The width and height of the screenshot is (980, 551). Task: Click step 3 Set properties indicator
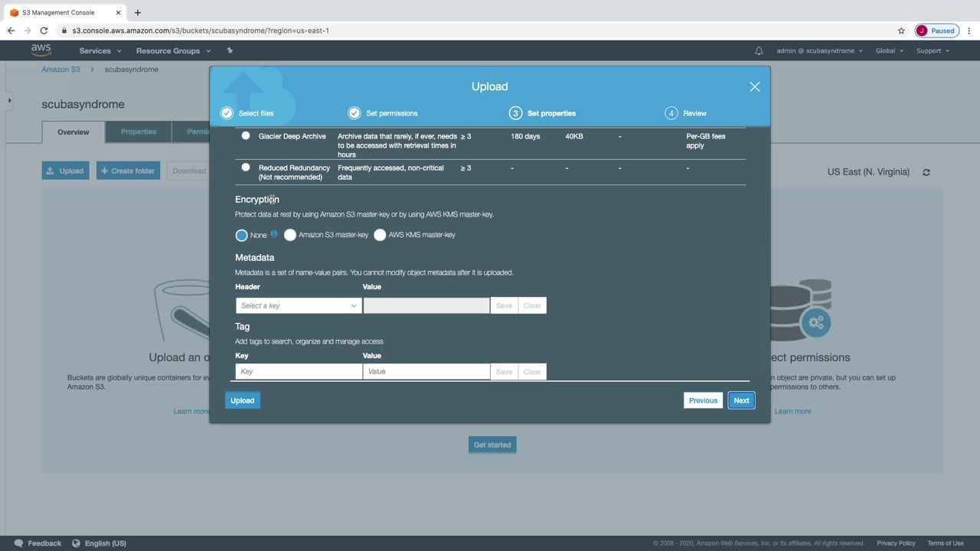(x=515, y=113)
